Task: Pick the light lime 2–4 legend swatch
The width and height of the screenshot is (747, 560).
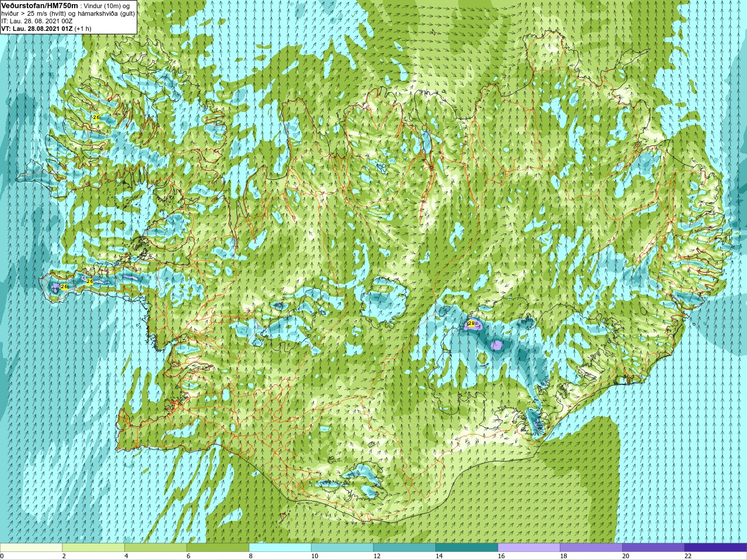Action: click(93, 548)
